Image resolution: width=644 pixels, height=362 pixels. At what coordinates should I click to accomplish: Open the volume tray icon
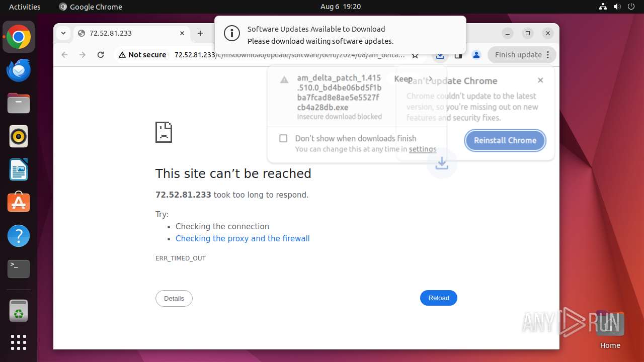[617, 7]
